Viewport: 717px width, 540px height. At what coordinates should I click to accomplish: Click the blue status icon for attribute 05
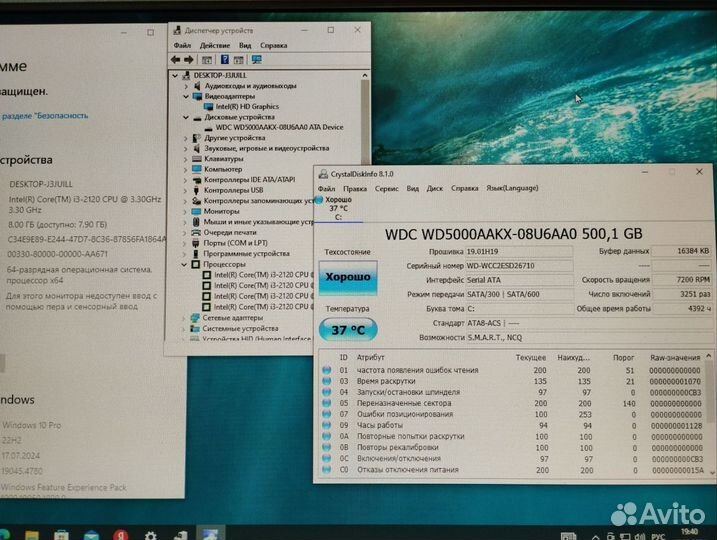[x=327, y=403]
